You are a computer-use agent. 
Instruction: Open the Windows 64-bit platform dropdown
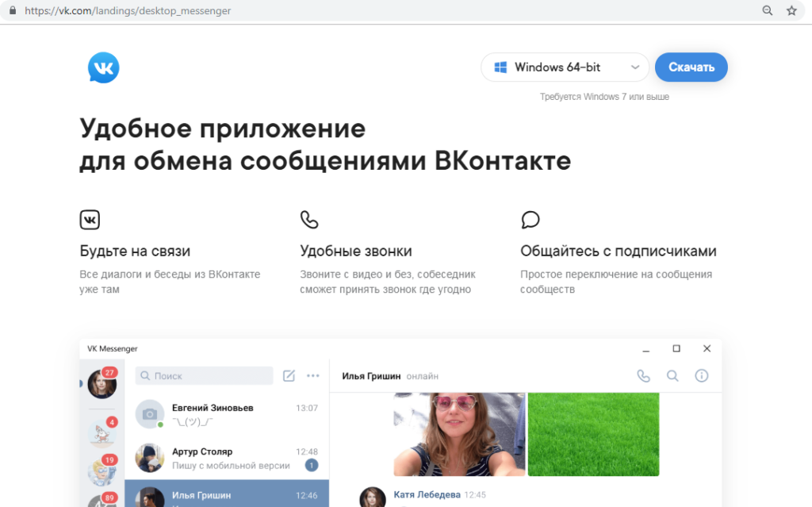pos(565,67)
